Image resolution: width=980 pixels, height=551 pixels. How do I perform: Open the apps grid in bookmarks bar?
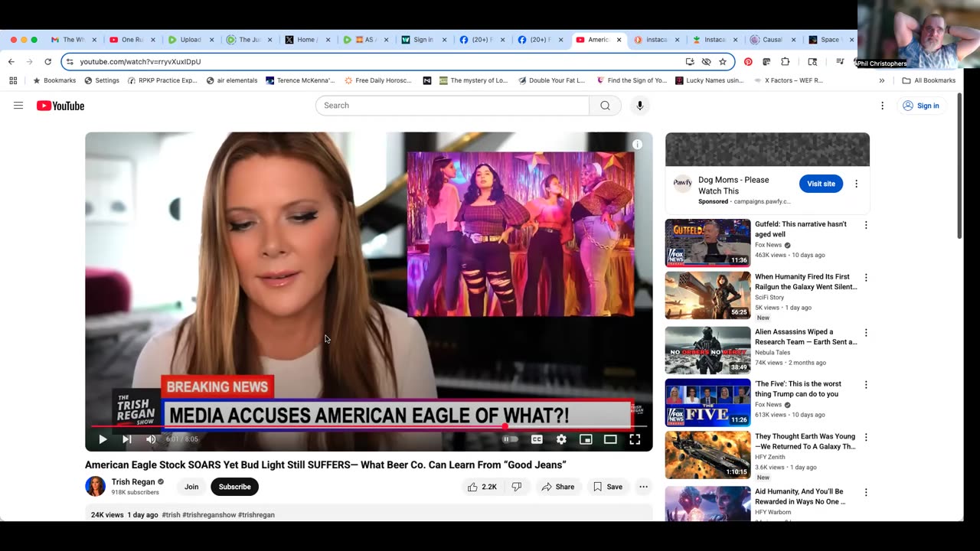(x=13, y=80)
